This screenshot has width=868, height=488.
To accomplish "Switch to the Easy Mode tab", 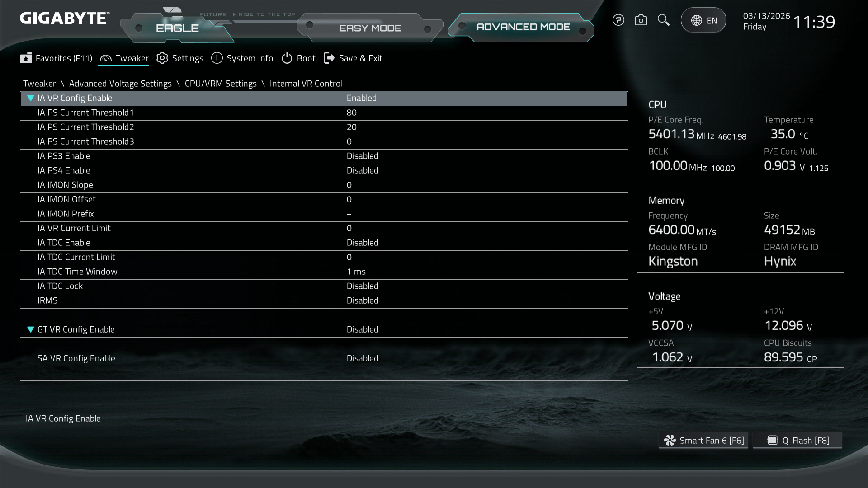I will point(370,28).
